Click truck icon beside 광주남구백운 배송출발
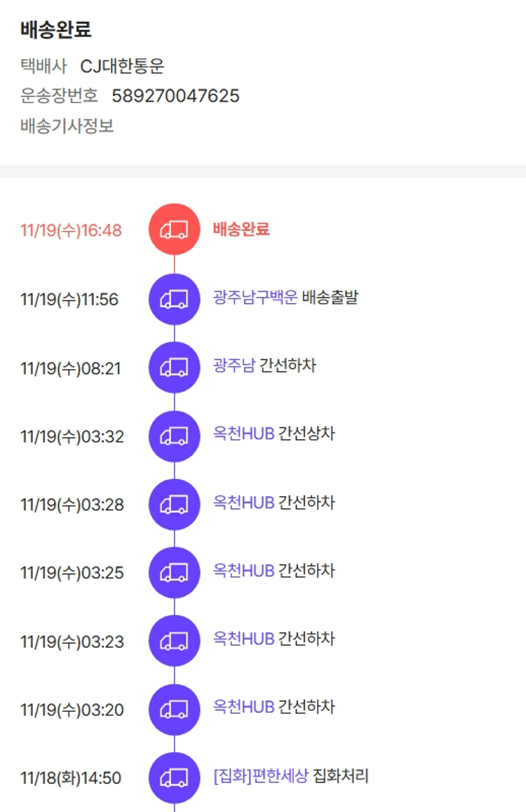The height and width of the screenshot is (812, 526). coord(175,299)
